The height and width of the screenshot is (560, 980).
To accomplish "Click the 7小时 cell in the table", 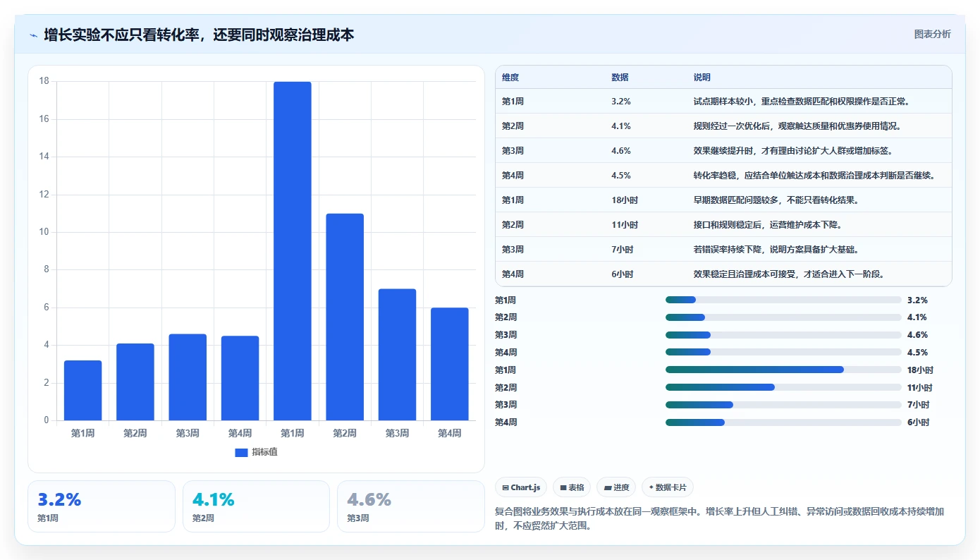I will point(623,250).
